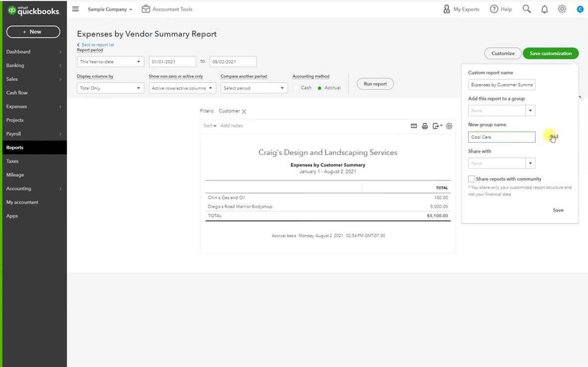
Task: Click Save in the customization panel
Action: [558, 210]
